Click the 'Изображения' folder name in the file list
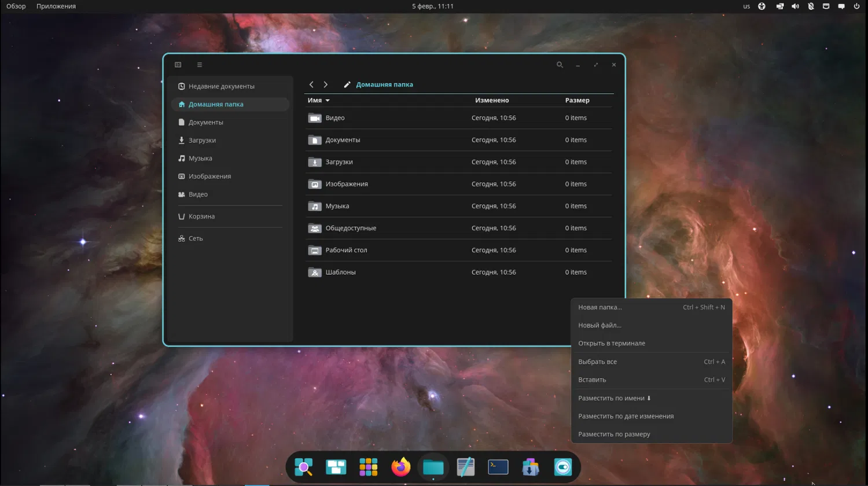Viewport: 868px width, 486px height. tap(347, 184)
